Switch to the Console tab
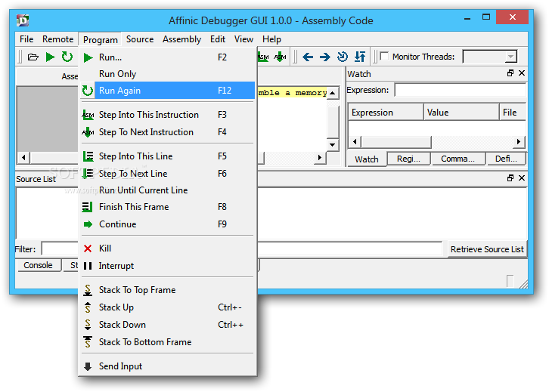Viewport: 549px width, 392px height. click(x=38, y=265)
